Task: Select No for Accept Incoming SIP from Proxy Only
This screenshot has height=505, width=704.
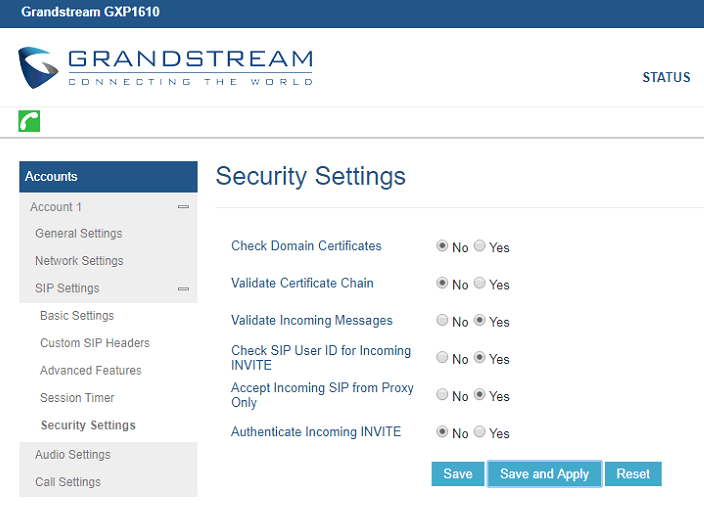Action: (442, 395)
